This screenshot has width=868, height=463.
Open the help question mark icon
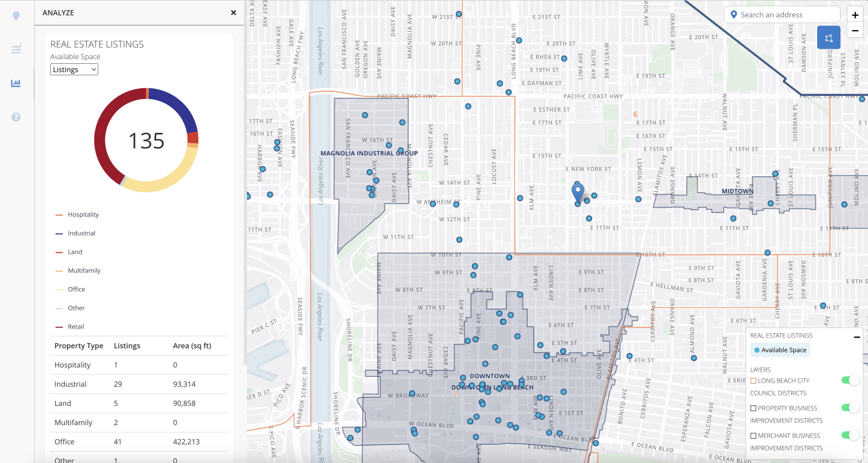pos(16,117)
